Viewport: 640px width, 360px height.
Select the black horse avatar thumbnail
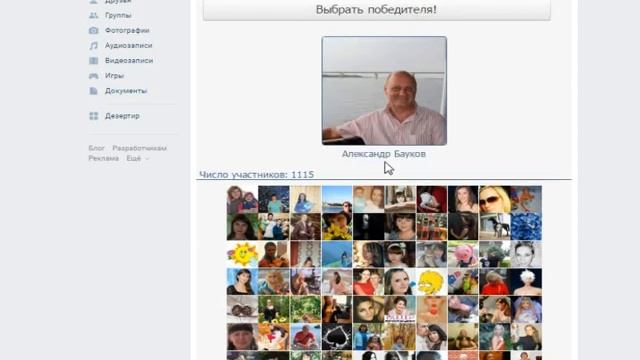coord(494,227)
